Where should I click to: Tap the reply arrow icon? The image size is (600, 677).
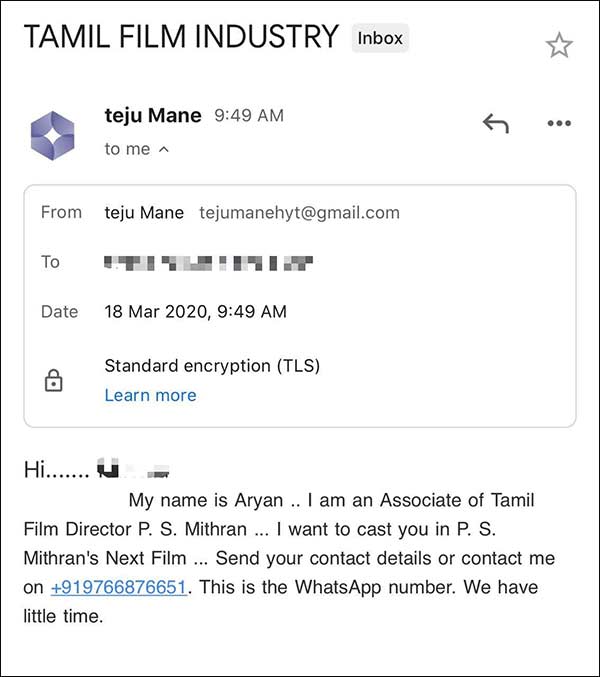pyautogui.click(x=496, y=123)
